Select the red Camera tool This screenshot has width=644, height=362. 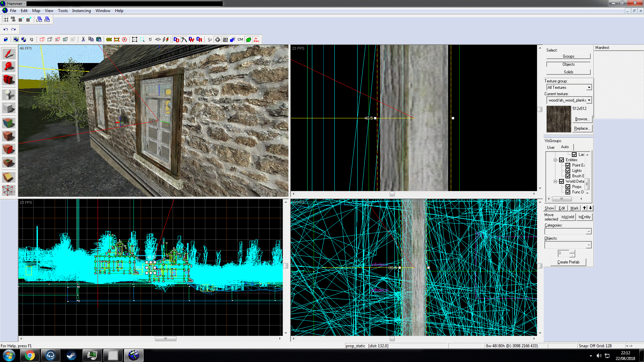(x=9, y=80)
